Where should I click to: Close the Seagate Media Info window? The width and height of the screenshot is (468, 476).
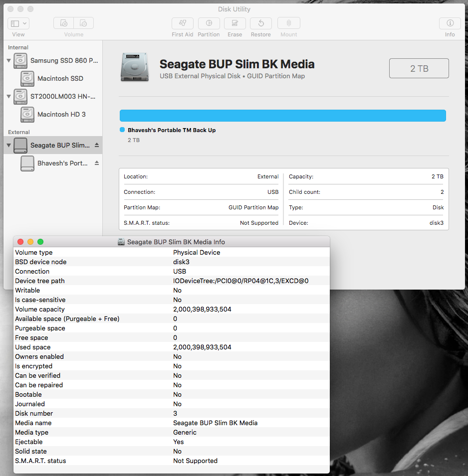[20, 242]
